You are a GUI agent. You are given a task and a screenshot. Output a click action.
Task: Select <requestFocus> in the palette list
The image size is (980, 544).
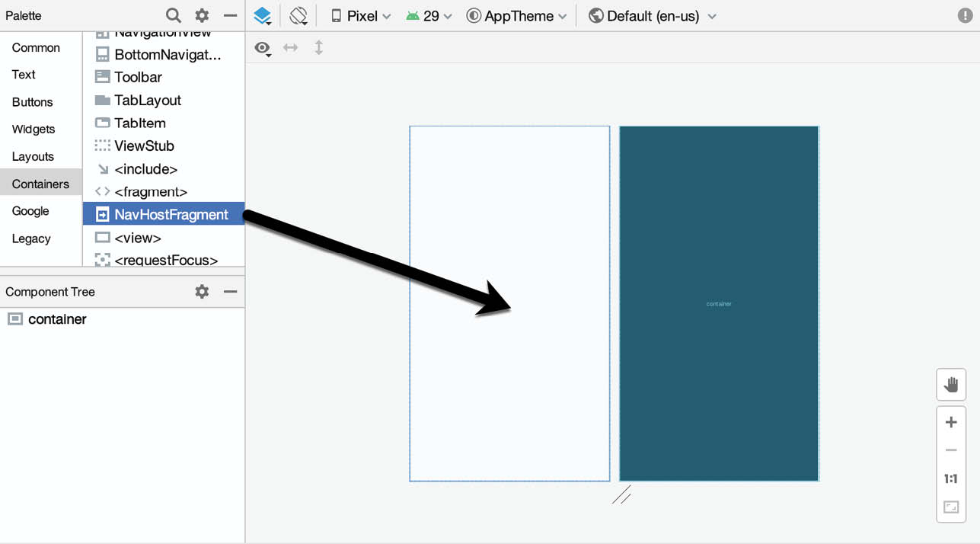point(164,259)
